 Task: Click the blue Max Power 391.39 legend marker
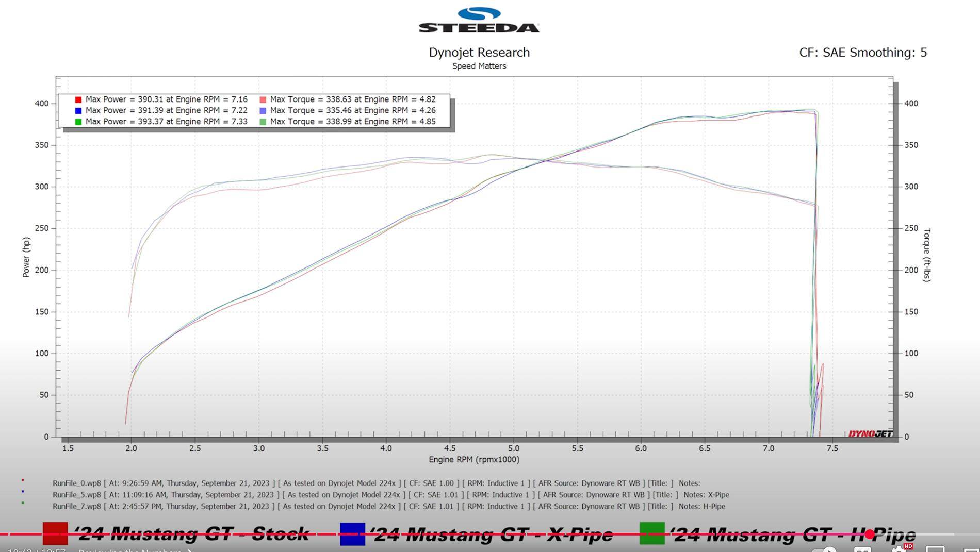(78, 111)
